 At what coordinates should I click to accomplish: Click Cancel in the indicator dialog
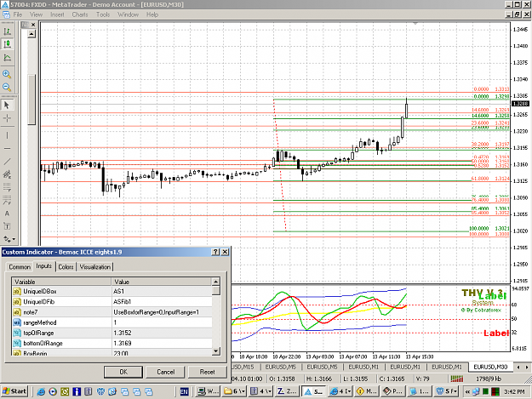point(166,372)
